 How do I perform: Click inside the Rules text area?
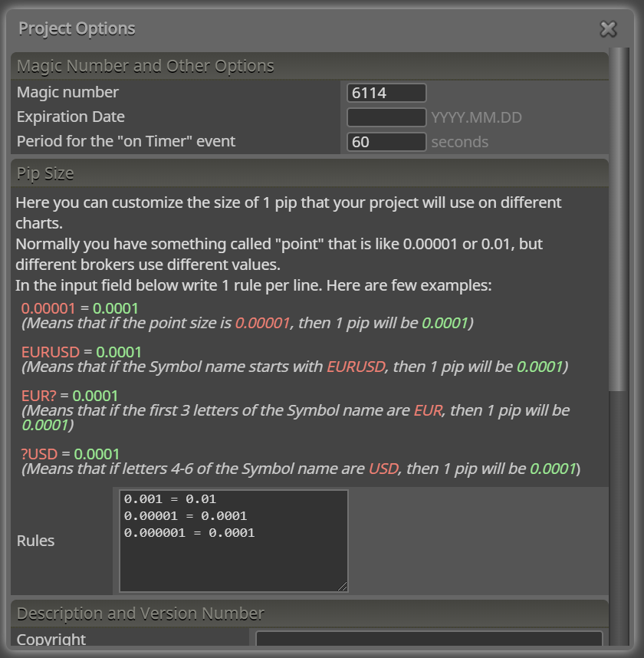[234, 541]
